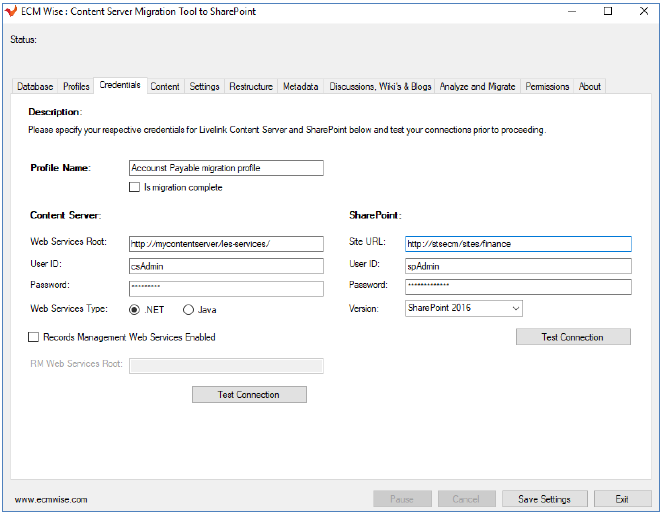Enable Records Management Web Services checkbox
Viewport: 664px width, 516px height.
(x=35, y=337)
